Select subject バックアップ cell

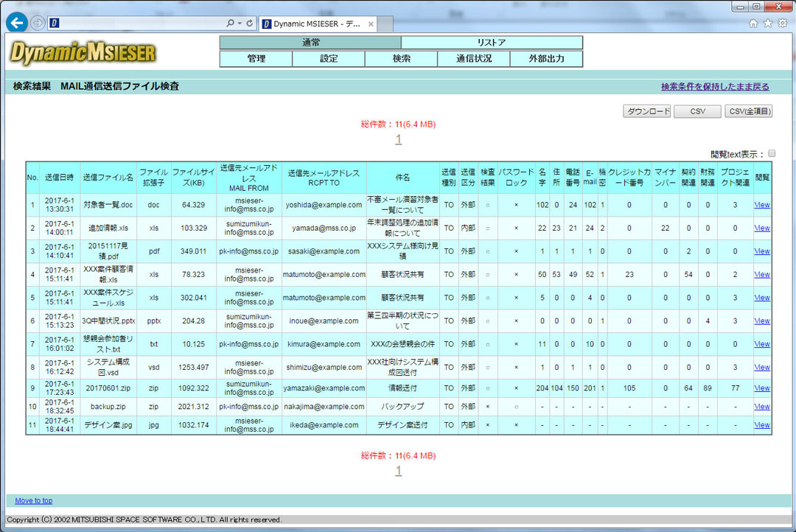click(x=402, y=407)
